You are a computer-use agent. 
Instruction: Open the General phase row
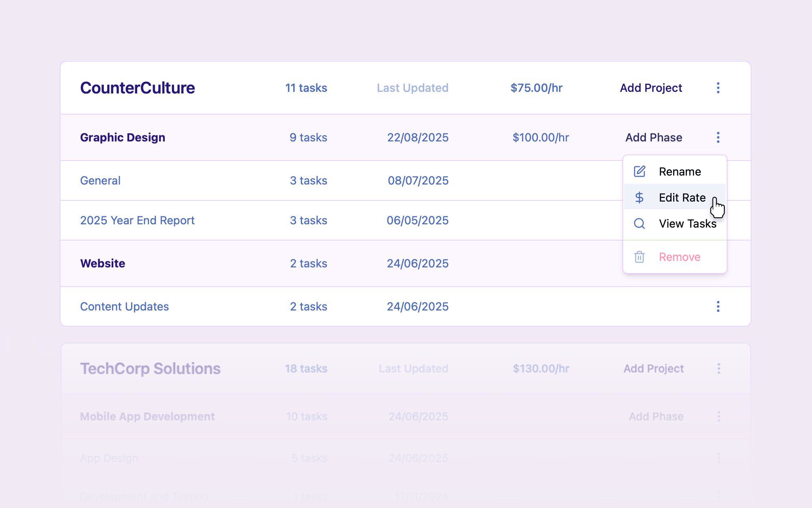100,180
